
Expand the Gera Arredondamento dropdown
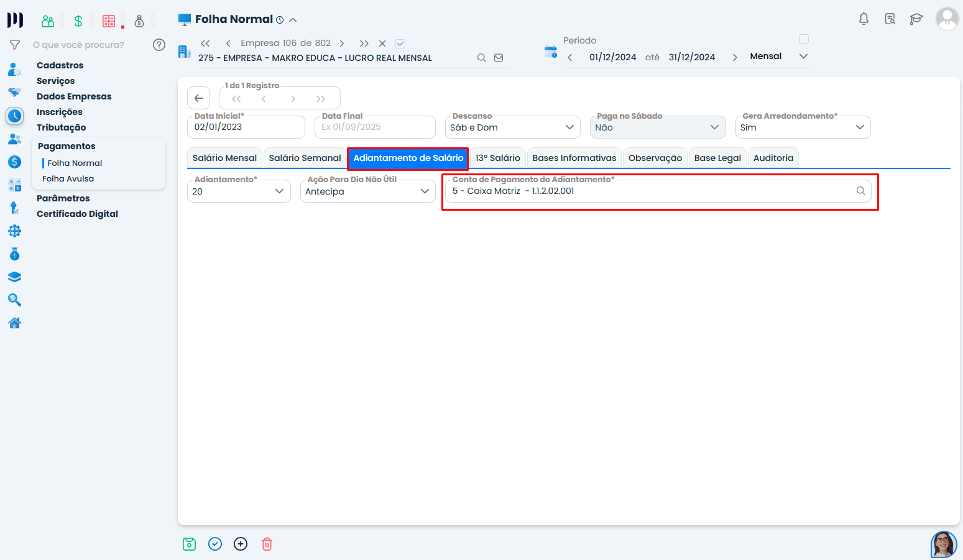pos(802,127)
